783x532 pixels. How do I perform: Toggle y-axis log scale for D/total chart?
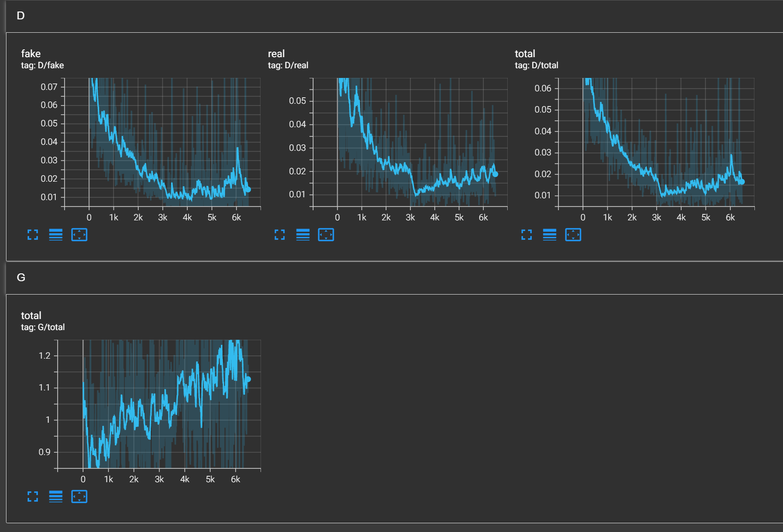coord(550,235)
